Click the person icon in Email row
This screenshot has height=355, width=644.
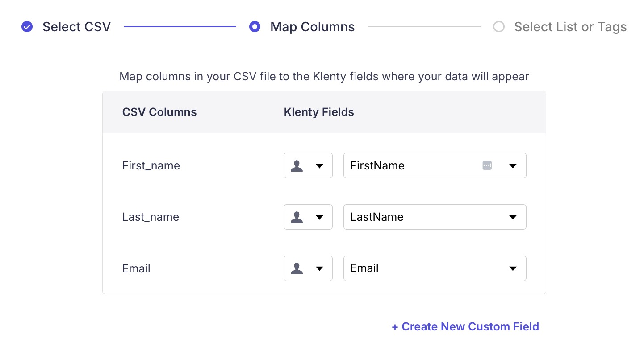coord(297,268)
